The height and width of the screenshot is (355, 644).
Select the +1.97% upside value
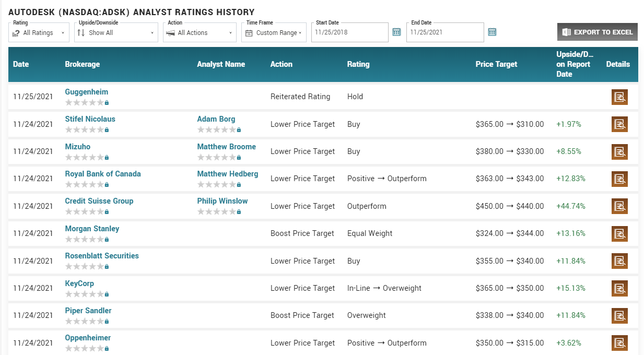(569, 124)
